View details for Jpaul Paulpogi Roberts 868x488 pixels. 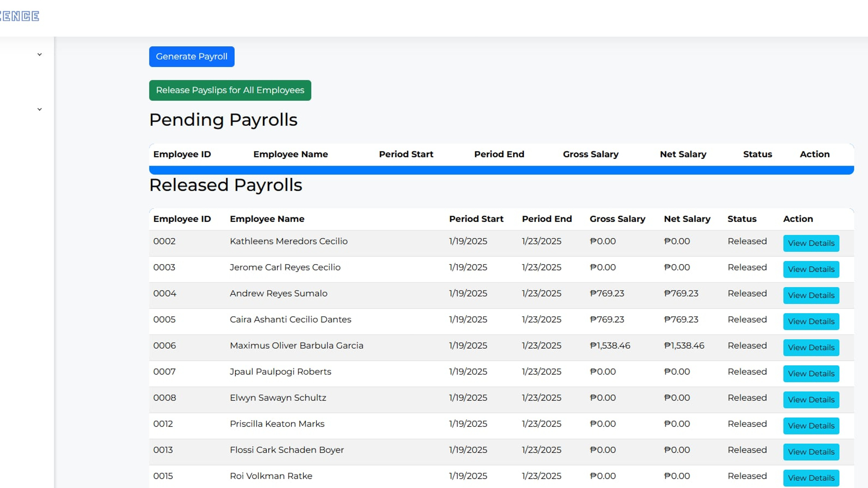(811, 374)
